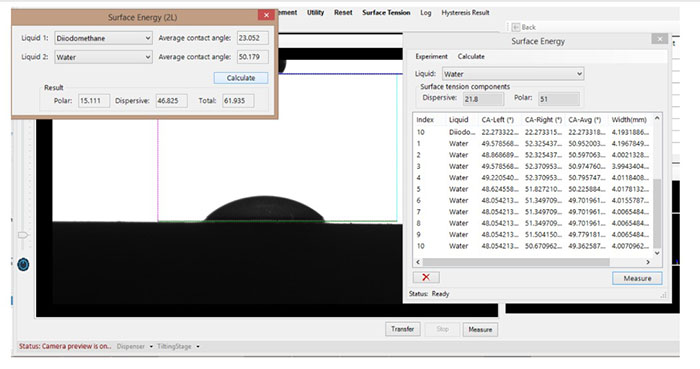Image resolution: width=700 pixels, height=369 pixels.
Task: Click the Diiodomethane average contact angle field
Action: pos(253,38)
